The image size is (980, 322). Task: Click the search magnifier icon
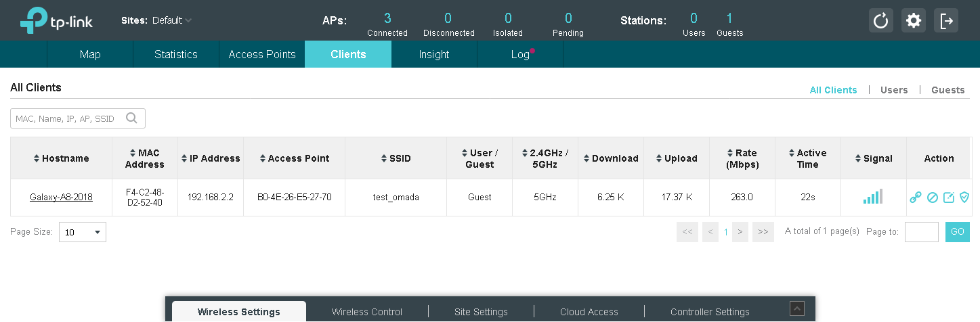coord(131,118)
